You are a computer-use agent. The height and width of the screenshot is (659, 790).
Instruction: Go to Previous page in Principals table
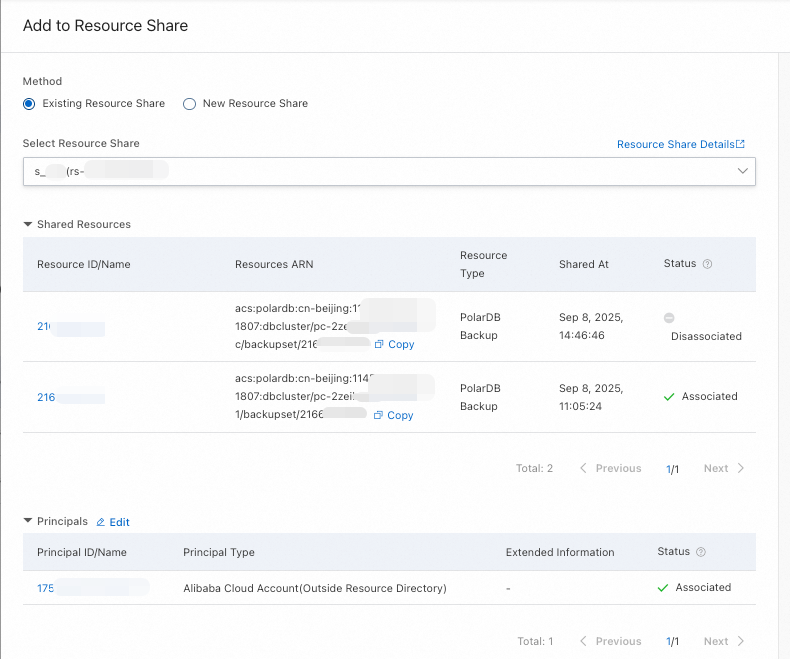(611, 641)
